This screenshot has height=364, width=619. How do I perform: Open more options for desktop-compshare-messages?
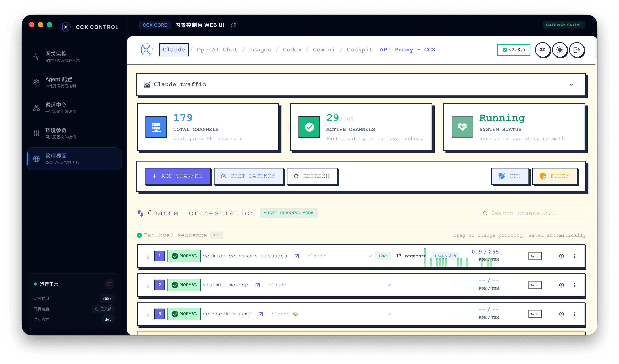click(574, 256)
